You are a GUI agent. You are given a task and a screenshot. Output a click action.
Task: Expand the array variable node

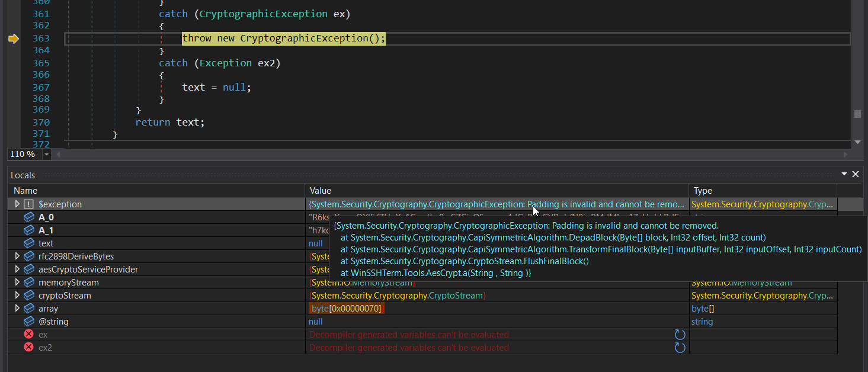point(17,309)
